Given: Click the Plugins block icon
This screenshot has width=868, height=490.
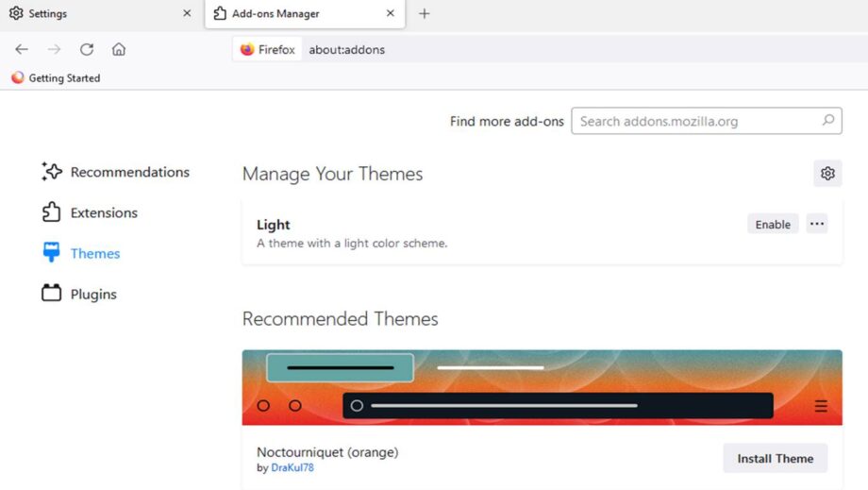Looking at the screenshot, I should 52,293.
